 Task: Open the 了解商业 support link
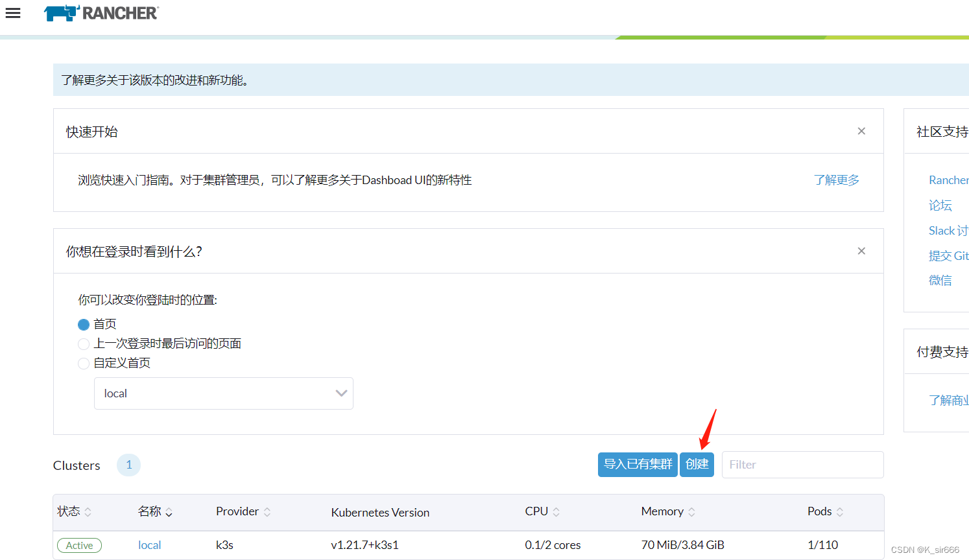949,401
